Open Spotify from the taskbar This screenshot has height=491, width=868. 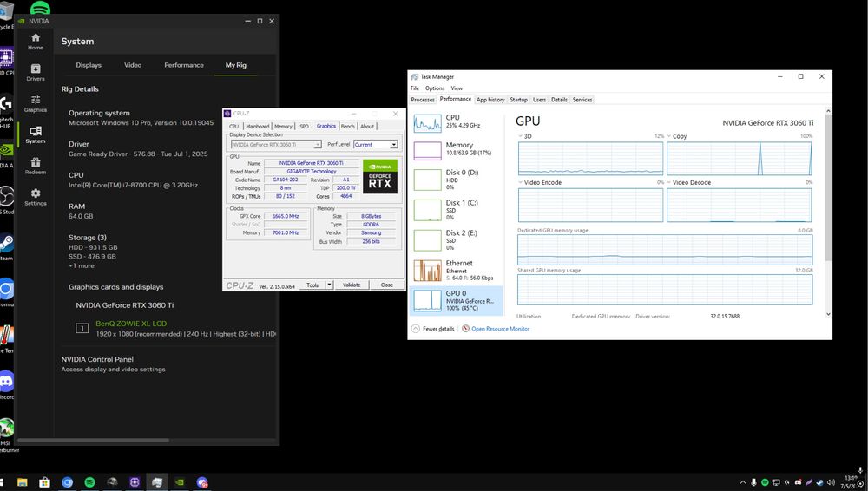pos(89,482)
